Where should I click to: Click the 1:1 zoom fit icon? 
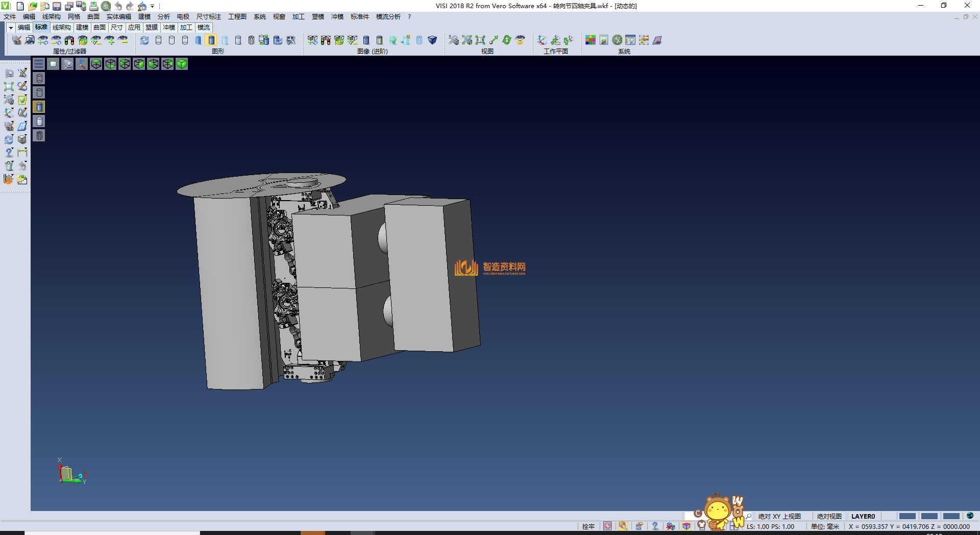pyautogui.click(x=480, y=40)
